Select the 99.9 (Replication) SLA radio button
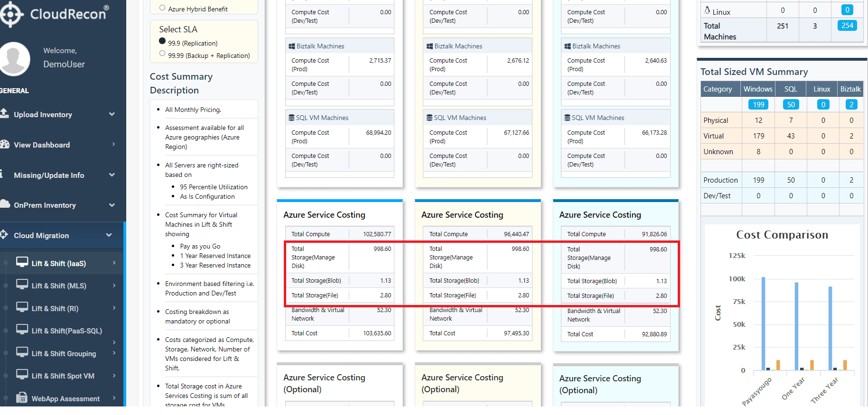This screenshot has height=415, width=868. pos(162,41)
